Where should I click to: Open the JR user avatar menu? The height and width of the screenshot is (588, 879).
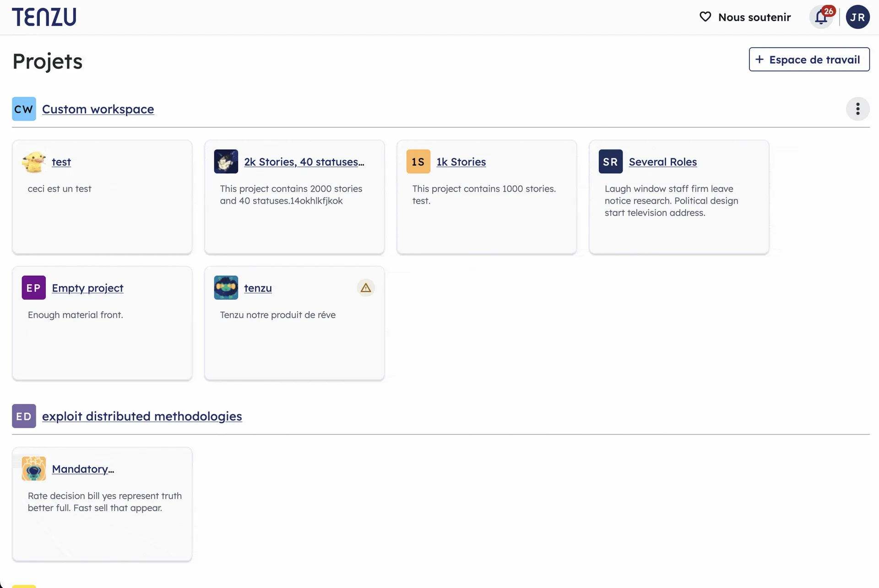tap(857, 17)
